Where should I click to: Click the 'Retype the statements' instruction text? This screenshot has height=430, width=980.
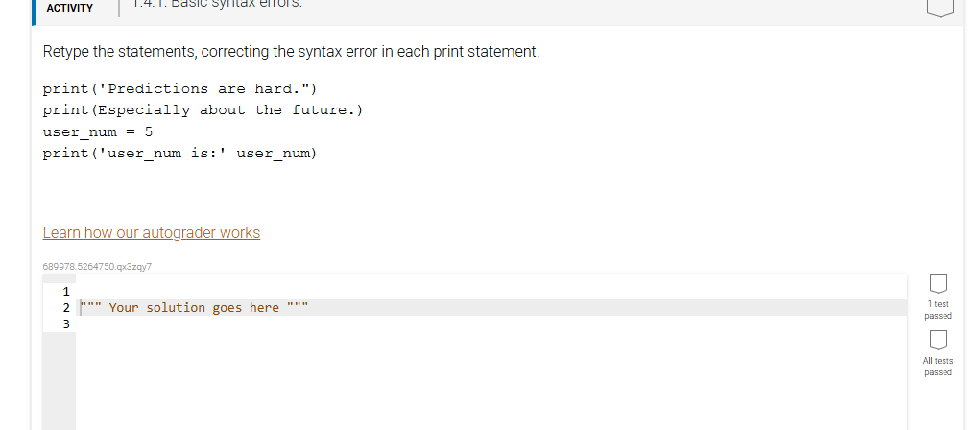click(x=291, y=52)
